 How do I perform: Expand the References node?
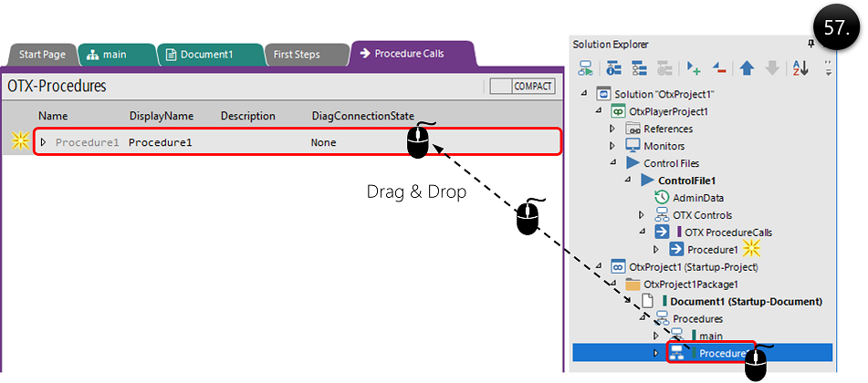coord(613,129)
